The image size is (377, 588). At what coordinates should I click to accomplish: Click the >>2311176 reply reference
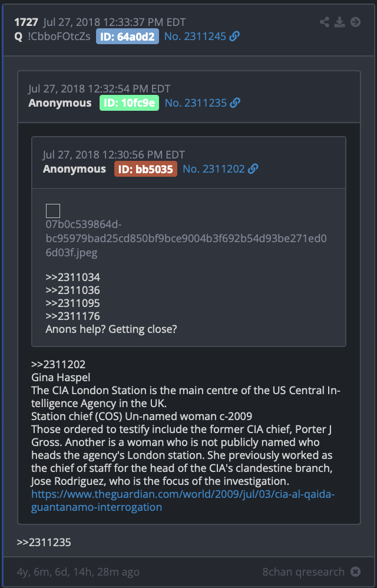(72, 316)
